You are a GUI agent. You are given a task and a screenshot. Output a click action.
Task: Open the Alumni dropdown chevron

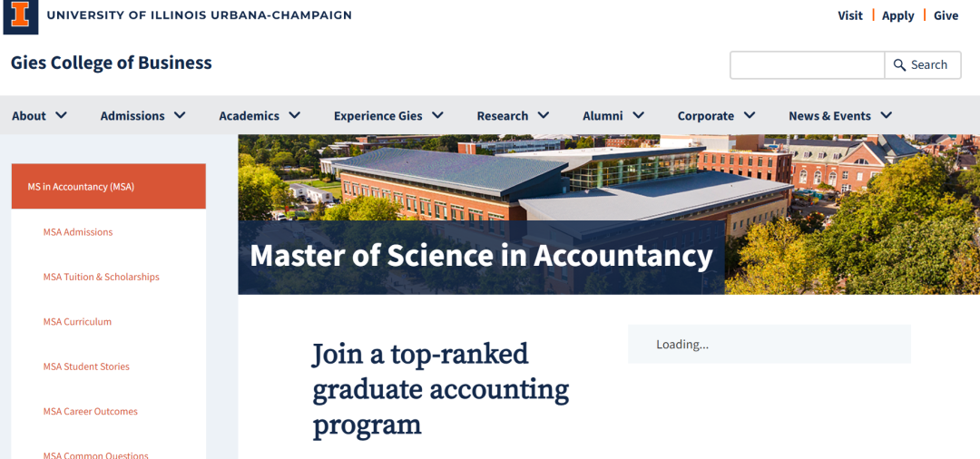tap(639, 115)
